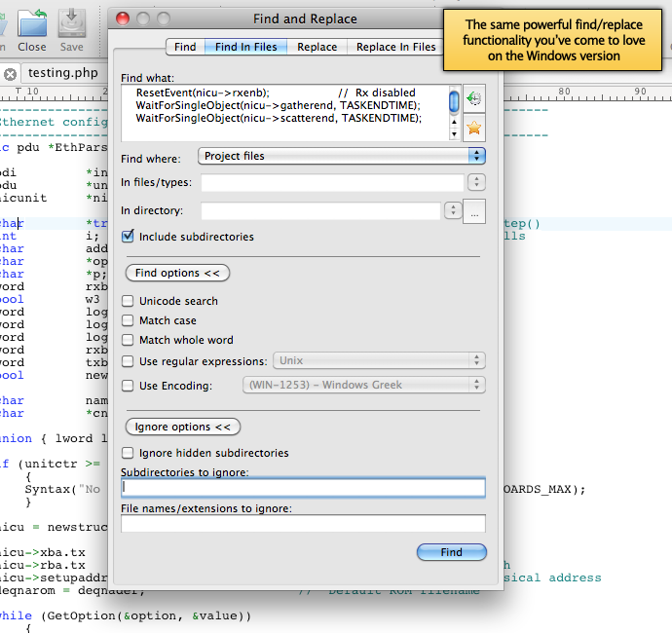This screenshot has width=672, height=633.
Task: Click the red close button of the dialog
Action: pyautogui.click(x=123, y=19)
